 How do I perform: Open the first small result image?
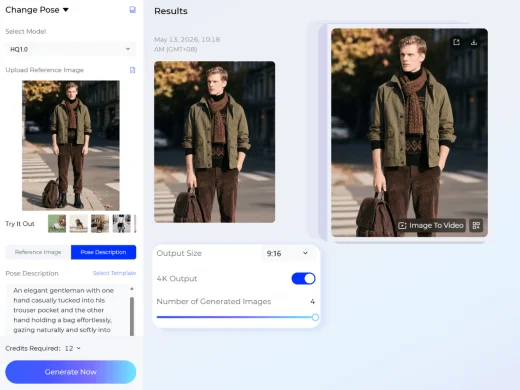click(215, 142)
